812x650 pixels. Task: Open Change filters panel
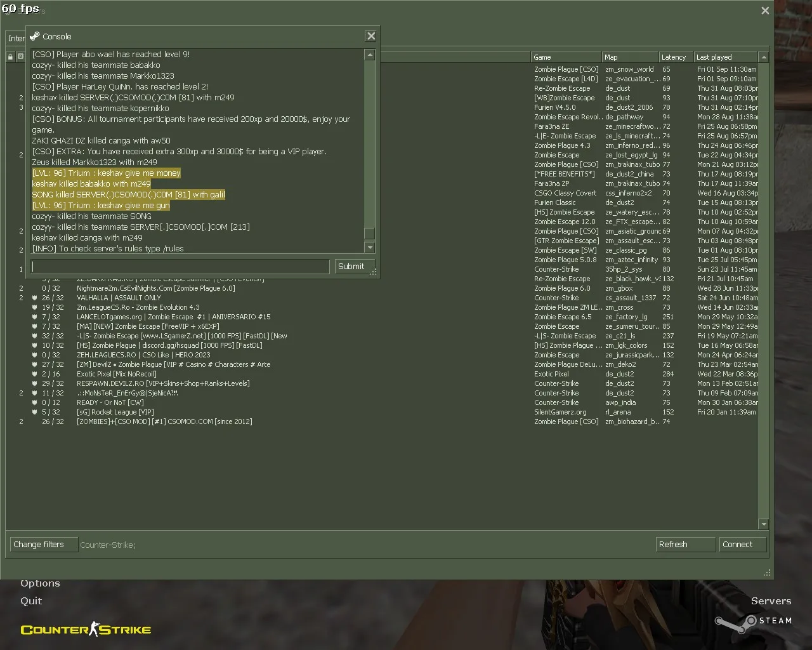point(43,545)
